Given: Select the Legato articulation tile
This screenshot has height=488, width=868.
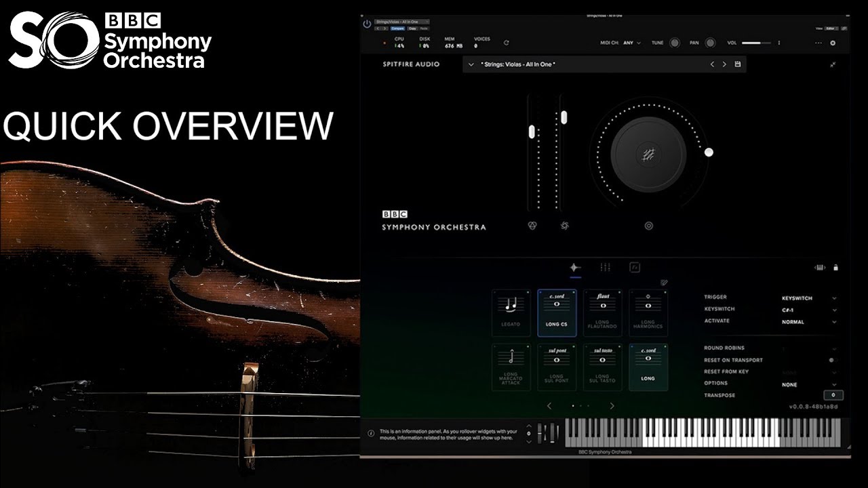Looking at the screenshot, I should pos(511,312).
